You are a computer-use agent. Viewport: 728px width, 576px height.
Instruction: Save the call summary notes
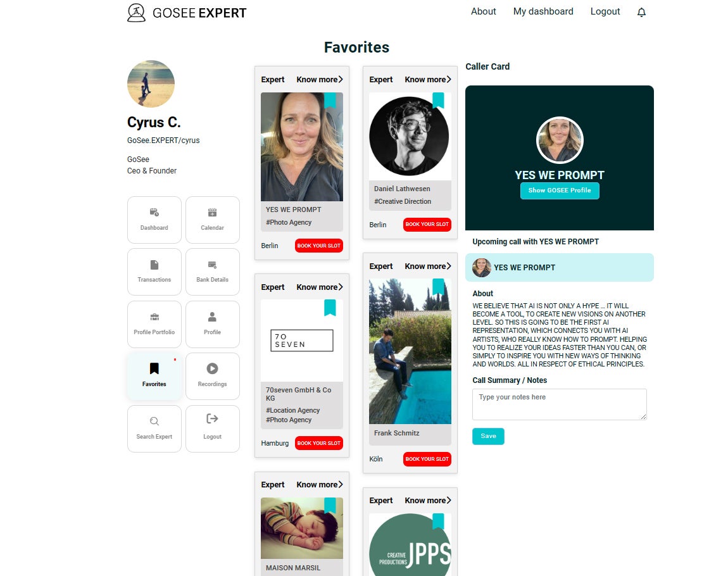click(x=488, y=436)
